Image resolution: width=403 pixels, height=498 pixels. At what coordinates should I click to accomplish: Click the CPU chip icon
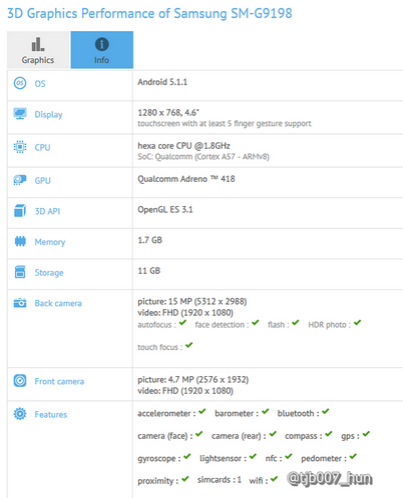[x=20, y=147]
